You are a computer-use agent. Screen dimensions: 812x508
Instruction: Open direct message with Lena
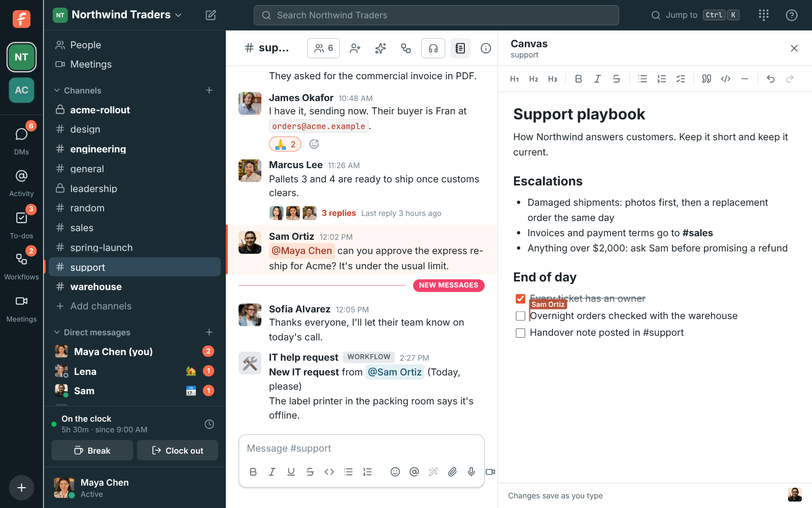[x=134, y=371]
